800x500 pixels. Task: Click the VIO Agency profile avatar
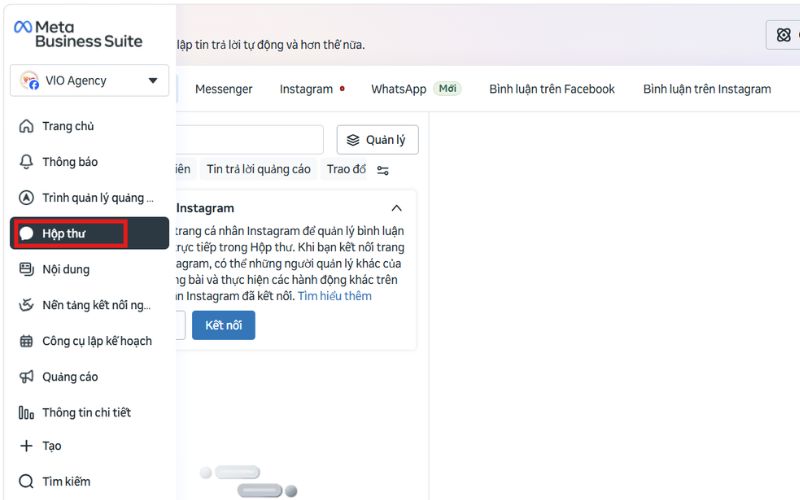click(29, 81)
